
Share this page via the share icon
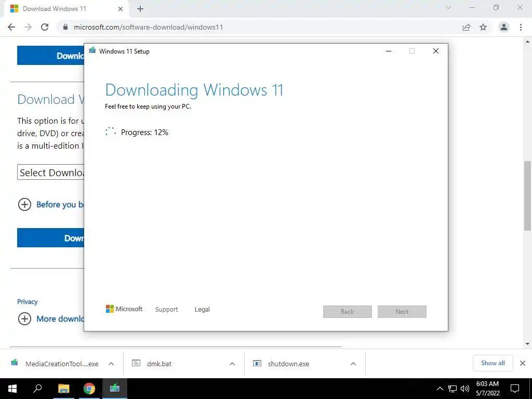pyautogui.click(x=467, y=27)
